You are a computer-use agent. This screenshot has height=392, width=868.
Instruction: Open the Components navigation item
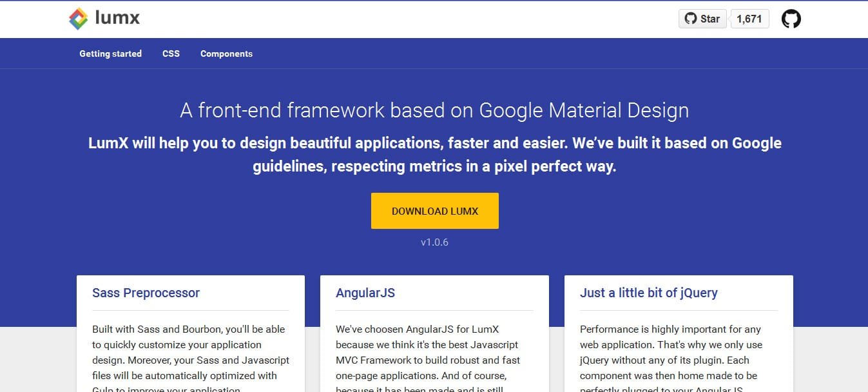(226, 54)
